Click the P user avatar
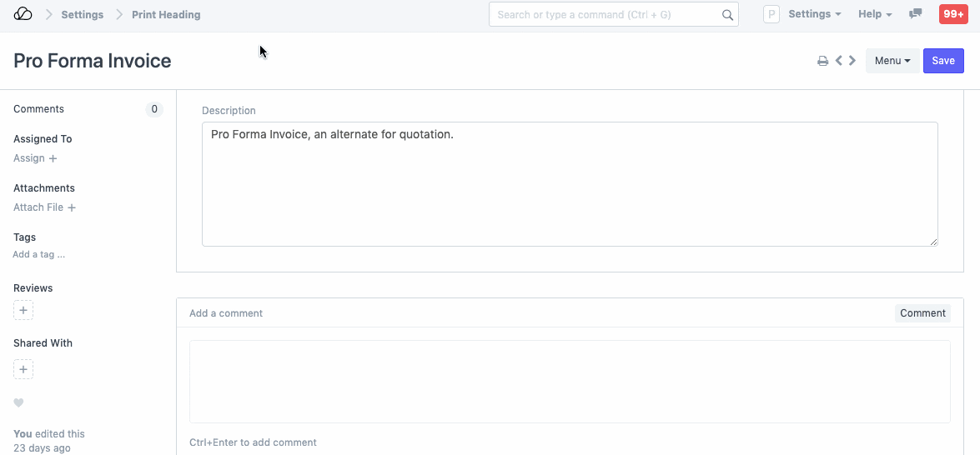 (x=771, y=14)
